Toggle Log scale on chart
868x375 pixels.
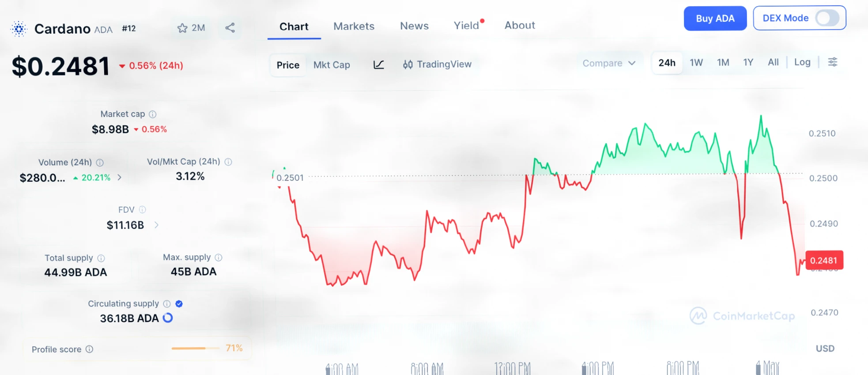point(802,62)
